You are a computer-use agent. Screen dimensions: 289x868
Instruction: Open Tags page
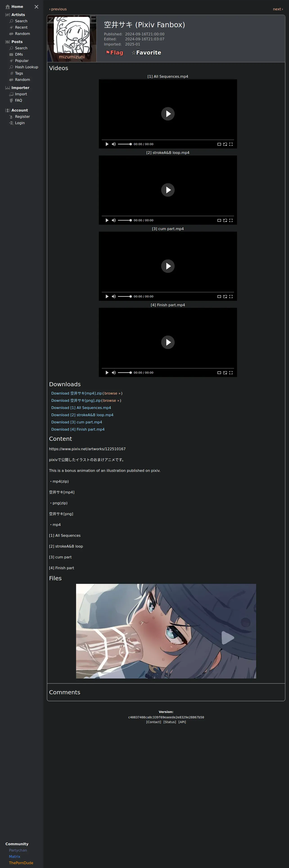coord(16,73)
